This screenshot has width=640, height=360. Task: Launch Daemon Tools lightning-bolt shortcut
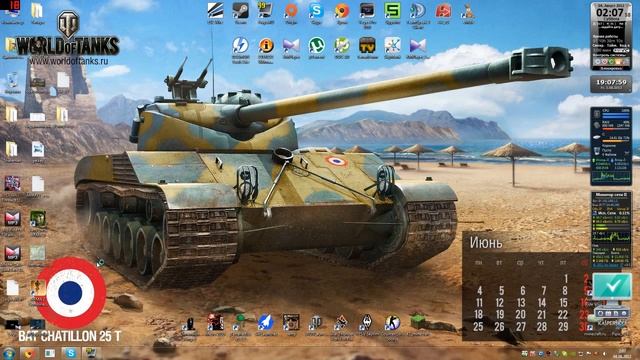tap(240, 46)
